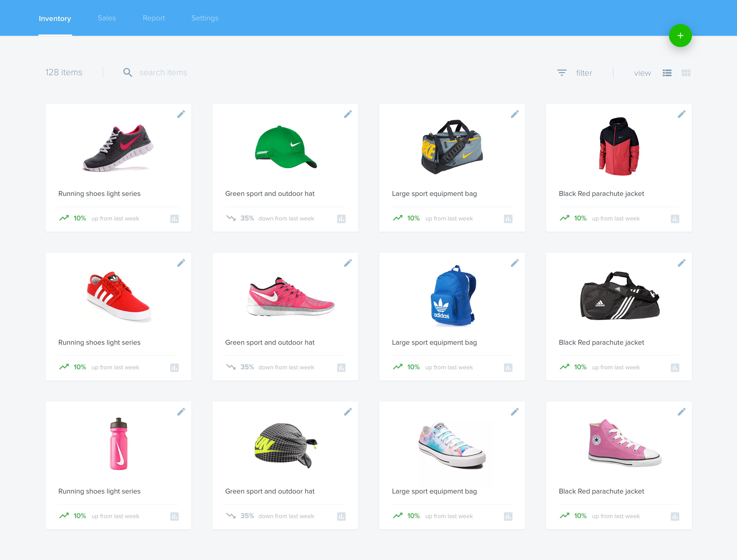Focus the 'search items' field
This screenshot has width=737, height=560.
[x=163, y=72]
